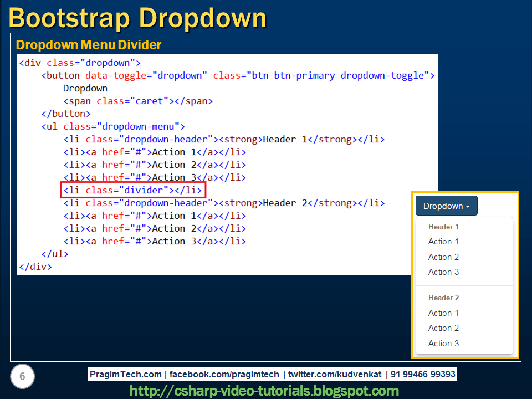Click the Header 2 menu header

[443, 298]
